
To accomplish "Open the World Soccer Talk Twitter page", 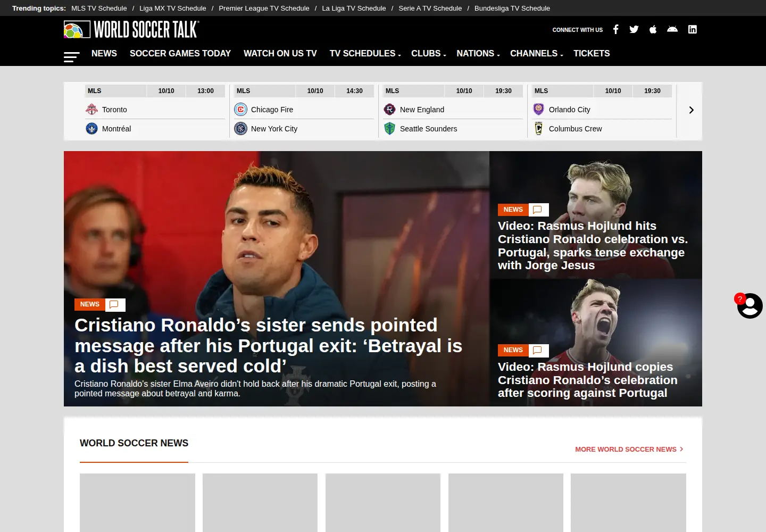I will coord(634,29).
